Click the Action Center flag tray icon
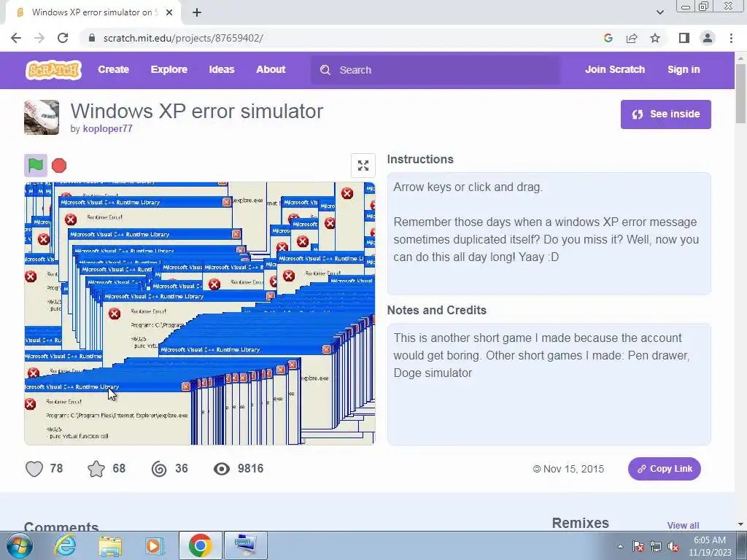This screenshot has width=747, height=560. (x=638, y=547)
